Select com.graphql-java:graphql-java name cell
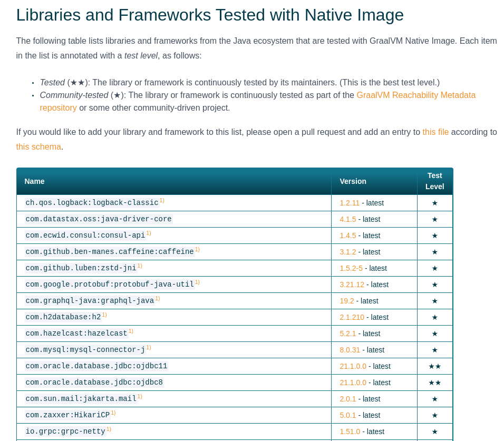The width and height of the screenshot is (504, 441). [174, 301]
